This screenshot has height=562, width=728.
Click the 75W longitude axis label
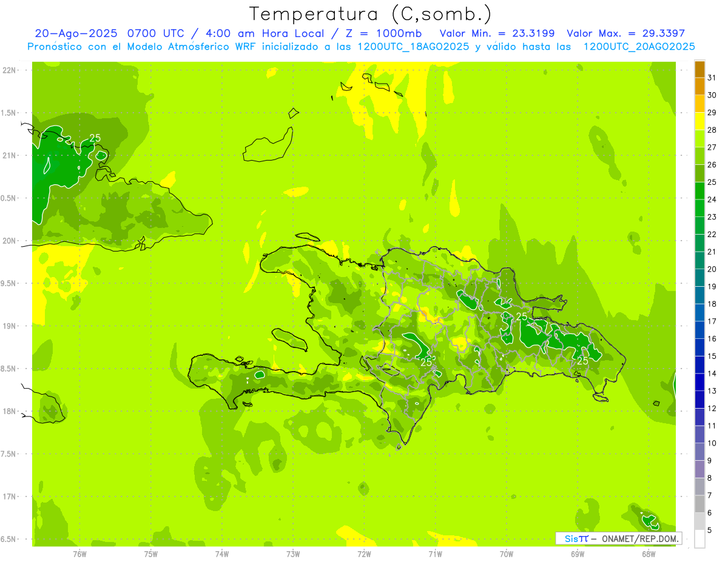coord(150,554)
